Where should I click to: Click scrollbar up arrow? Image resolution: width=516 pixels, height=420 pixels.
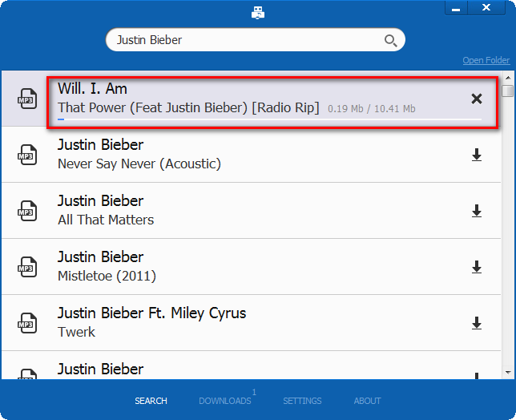pyautogui.click(x=508, y=78)
